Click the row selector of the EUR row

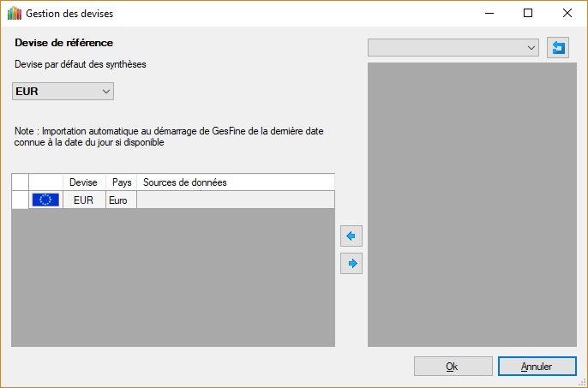20,200
